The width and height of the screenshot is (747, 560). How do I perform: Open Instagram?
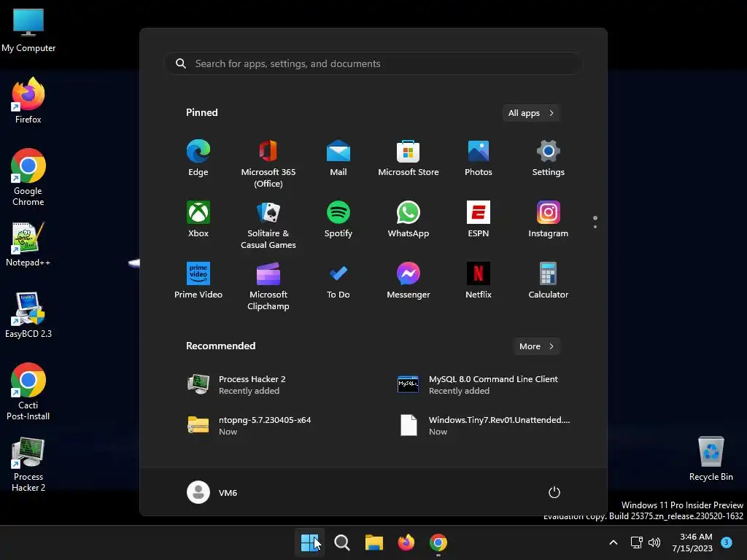point(549,219)
